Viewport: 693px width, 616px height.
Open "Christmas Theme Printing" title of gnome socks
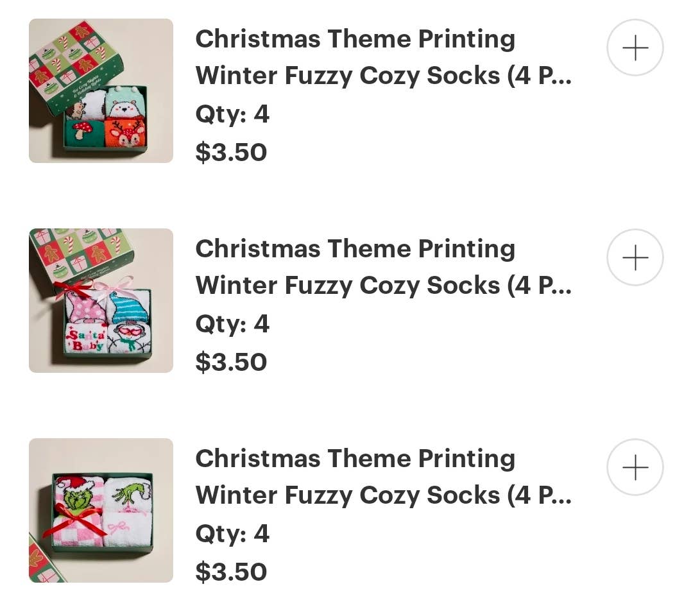tap(355, 249)
